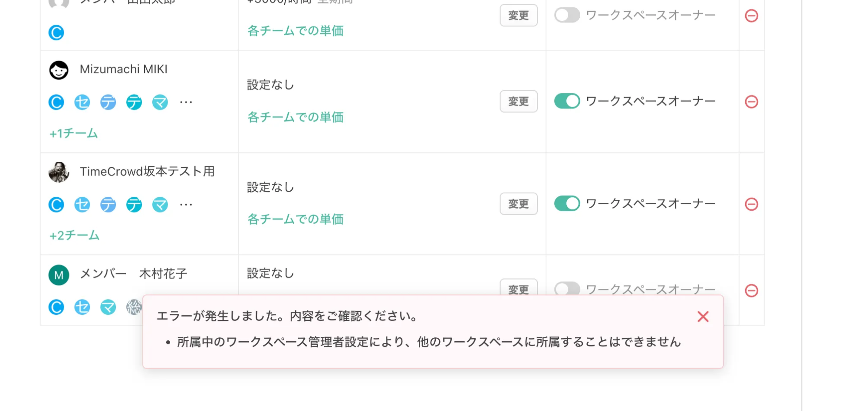The height and width of the screenshot is (411, 868).
Task: Click the "セ" badge in Mizumachi MIKI's row
Action: coord(82,102)
